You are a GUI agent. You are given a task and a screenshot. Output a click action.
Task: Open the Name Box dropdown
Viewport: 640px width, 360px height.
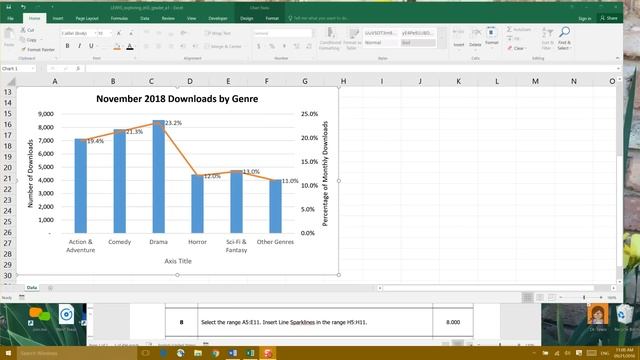click(33, 69)
